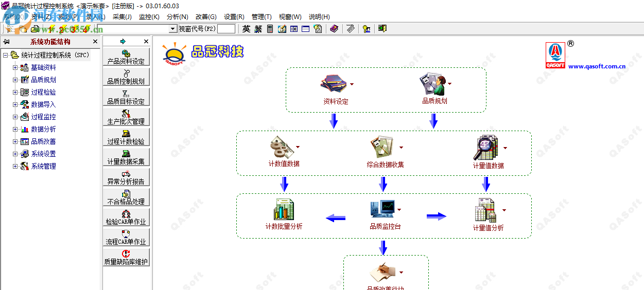Expand the 数据分析 tree node
644x290 pixels.
click(15, 129)
